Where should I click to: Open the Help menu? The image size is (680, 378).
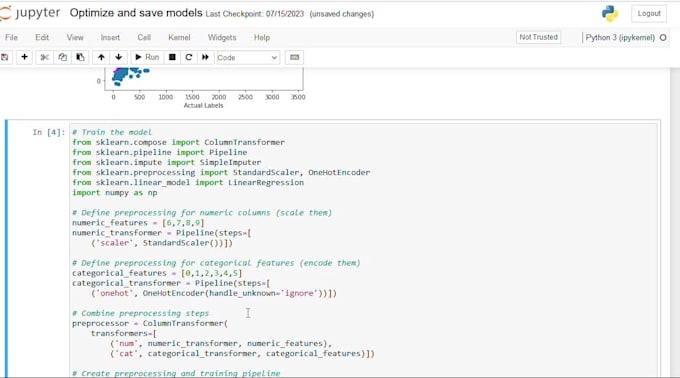coord(262,37)
